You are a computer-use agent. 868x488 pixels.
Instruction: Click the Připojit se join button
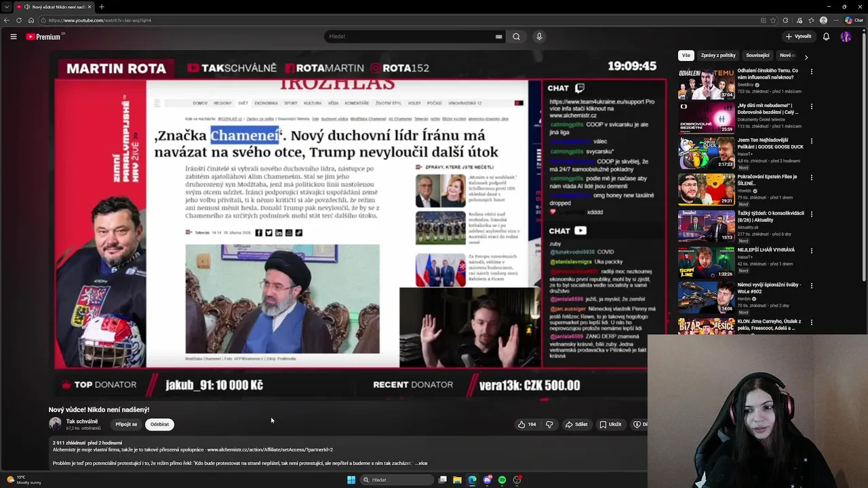[126, 424]
